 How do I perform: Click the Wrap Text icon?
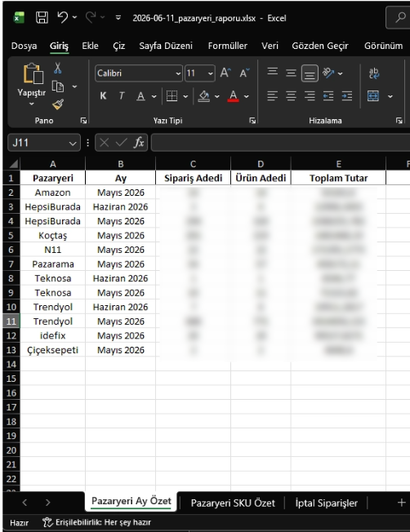point(373,73)
